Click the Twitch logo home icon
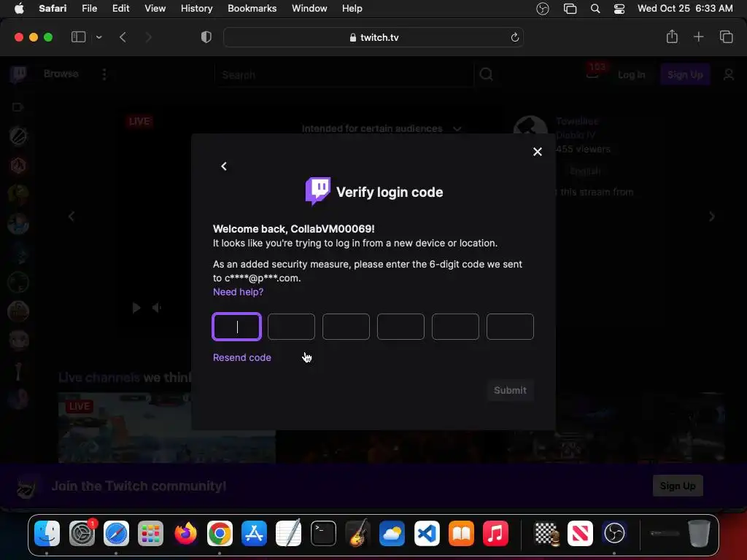This screenshot has width=747, height=560. pos(18,74)
